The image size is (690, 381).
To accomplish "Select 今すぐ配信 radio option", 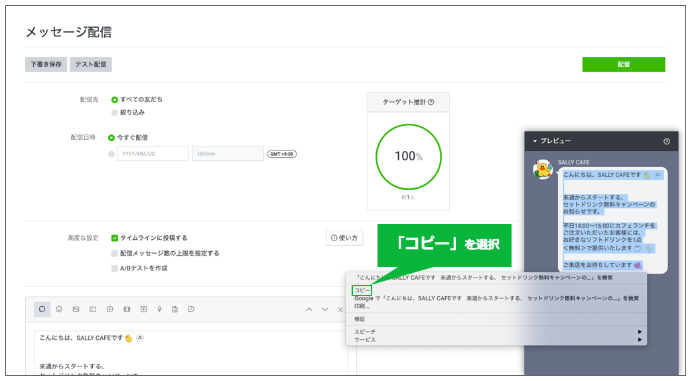I will click(111, 138).
